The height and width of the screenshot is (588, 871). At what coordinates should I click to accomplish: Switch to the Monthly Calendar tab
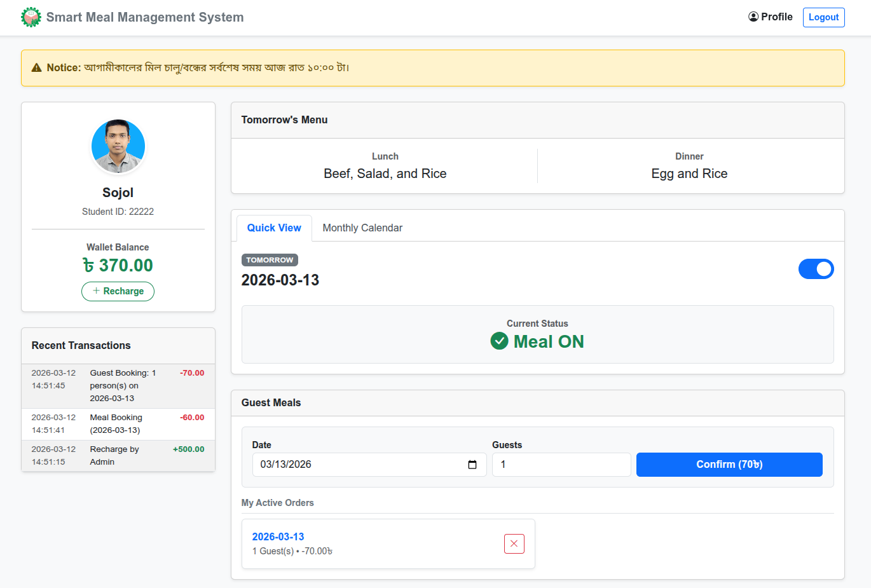coord(362,228)
